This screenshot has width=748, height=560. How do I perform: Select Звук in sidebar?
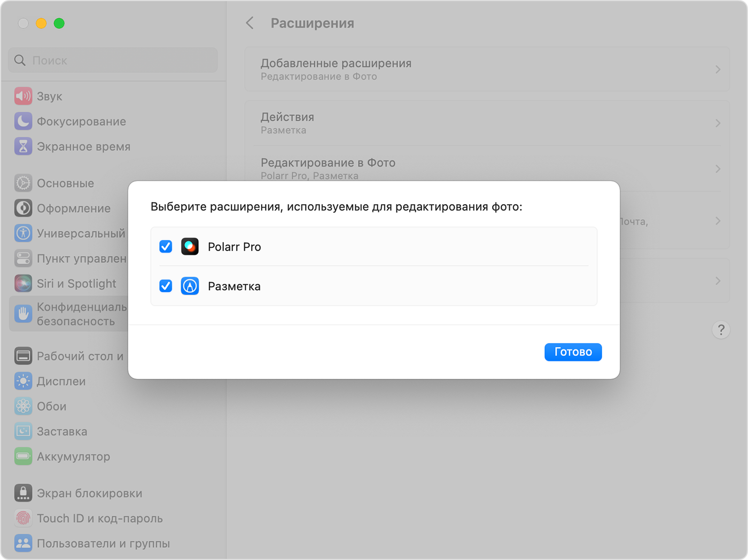49,97
